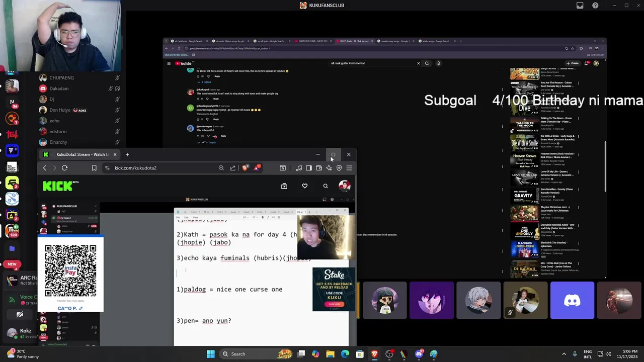Click the taskbar volume icon
The height and width of the screenshot is (362, 644).
pos(608,354)
